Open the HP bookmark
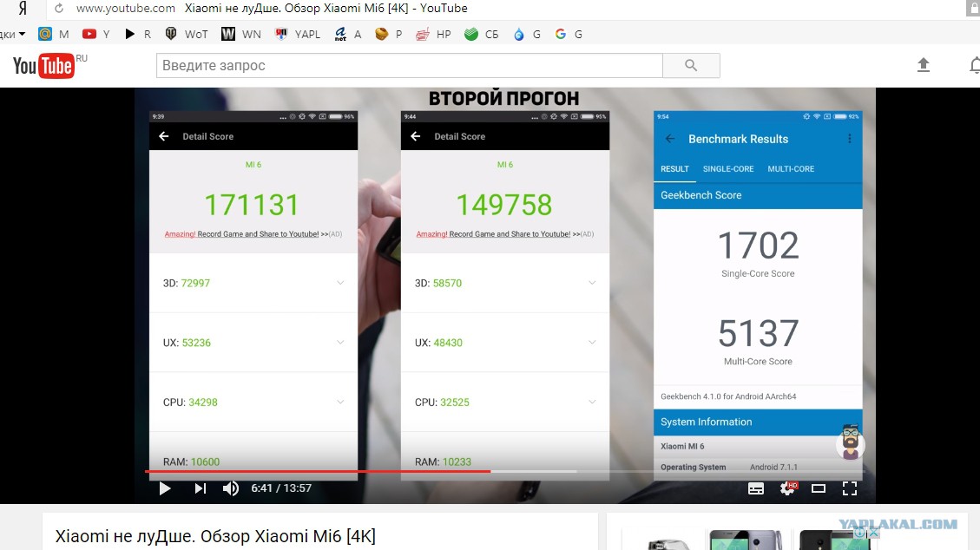 433,35
